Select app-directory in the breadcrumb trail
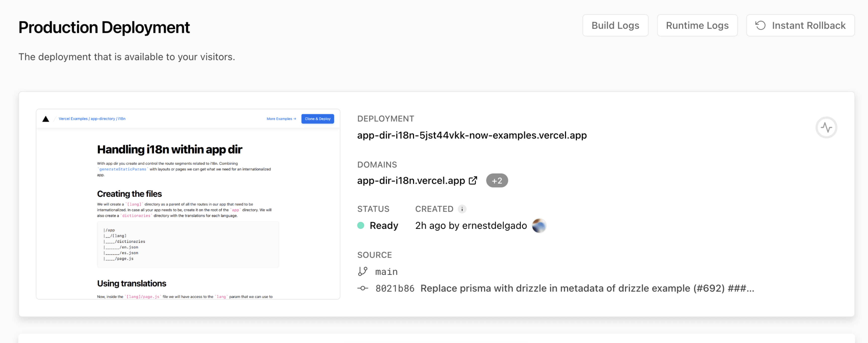868x343 pixels. pyautogui.click(x=103, y=119)
